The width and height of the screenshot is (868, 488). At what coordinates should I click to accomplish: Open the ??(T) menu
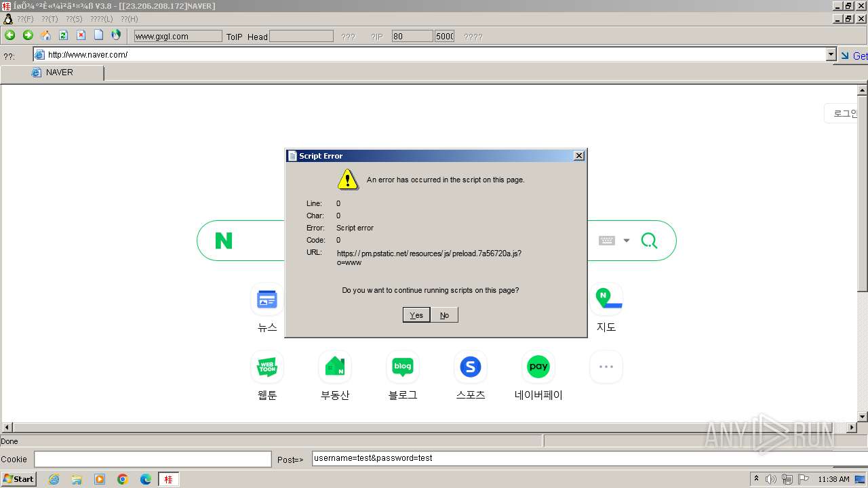50,19
